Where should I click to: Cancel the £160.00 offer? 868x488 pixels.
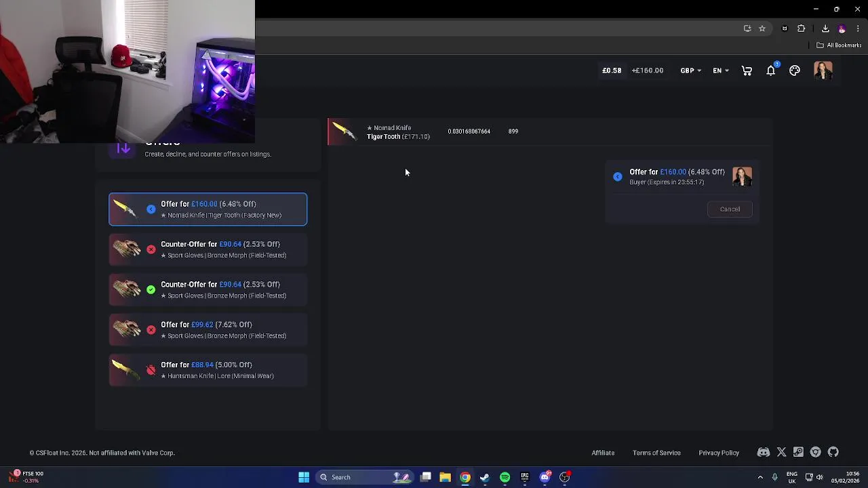pyautogui.click(x=730, y=209)
